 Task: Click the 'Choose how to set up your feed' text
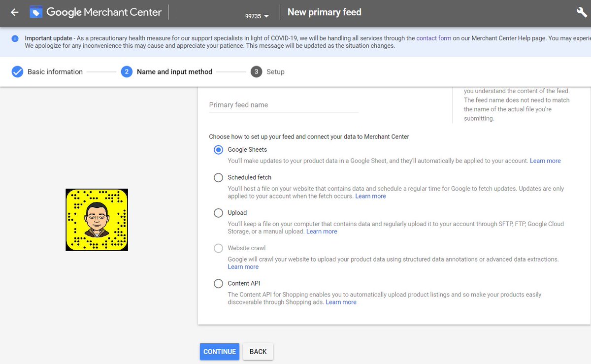[x=309, y=136]
